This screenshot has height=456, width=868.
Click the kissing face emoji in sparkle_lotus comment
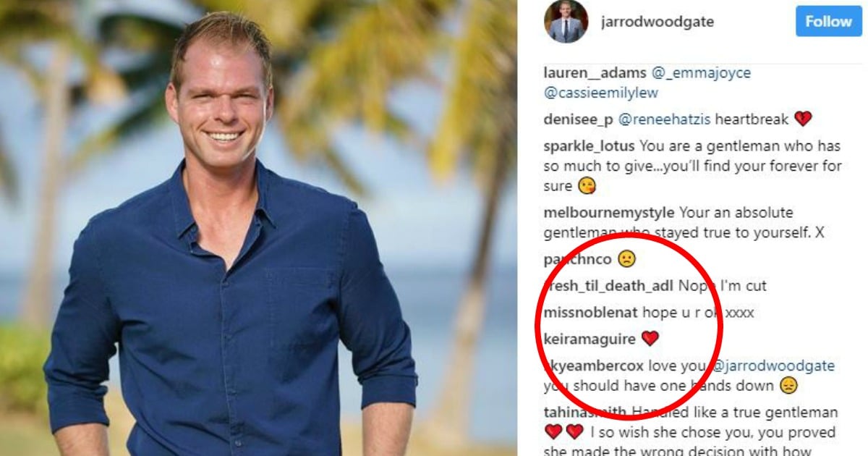pos(586,187)
